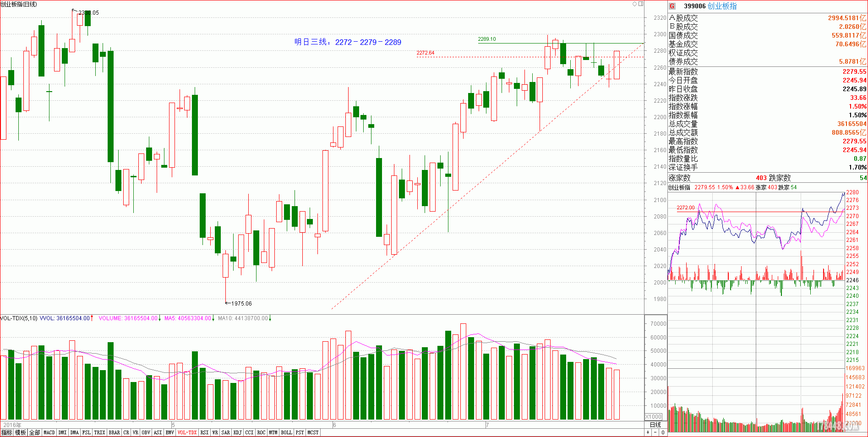Click the 日线 period button
The width and height of the screenshot is (868, 437).
tap(655, 425)
